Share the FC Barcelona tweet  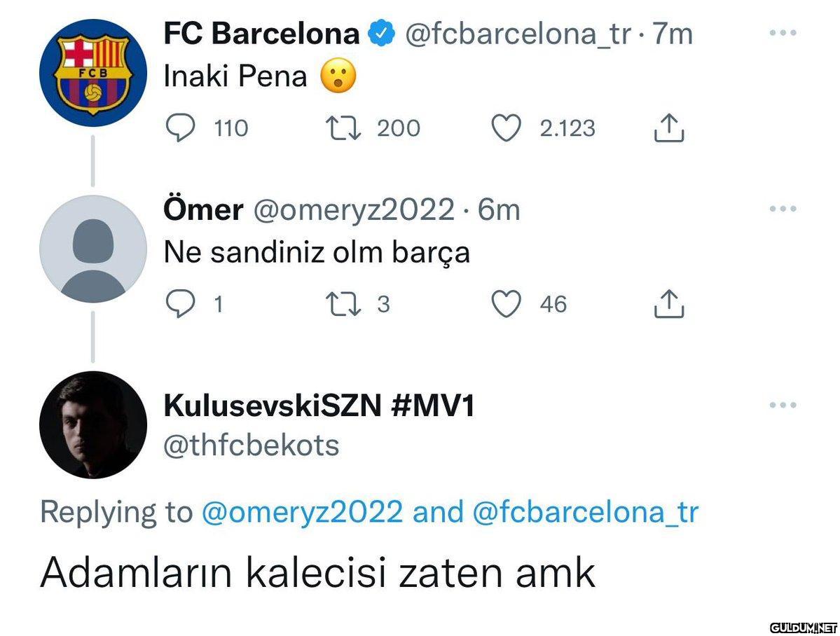pos(669,127)
